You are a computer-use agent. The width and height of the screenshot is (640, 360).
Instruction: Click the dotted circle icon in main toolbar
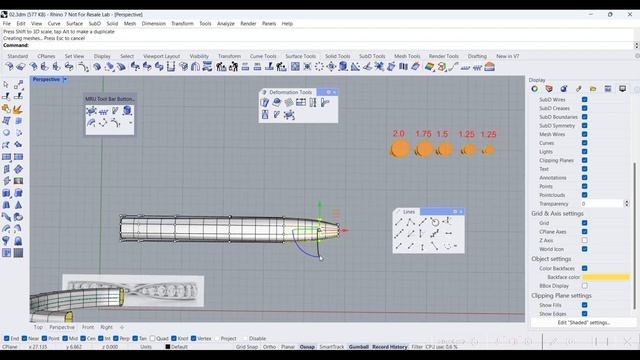click(x=319, y=66)
